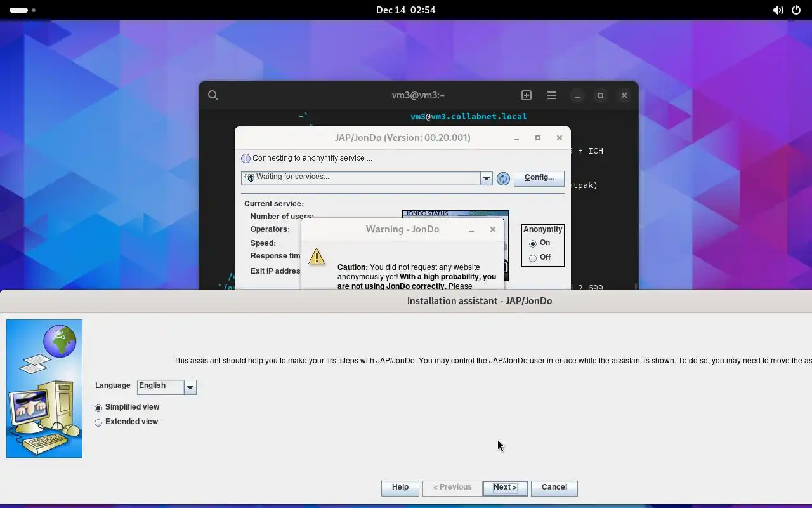Click the assistant computer illustration
The width and height of the screenshot is (812, 508).
44,389
